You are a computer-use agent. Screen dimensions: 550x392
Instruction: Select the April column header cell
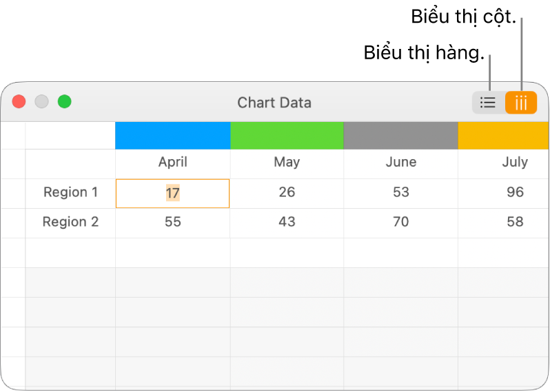pyautogui.click(x=172, y=163)
